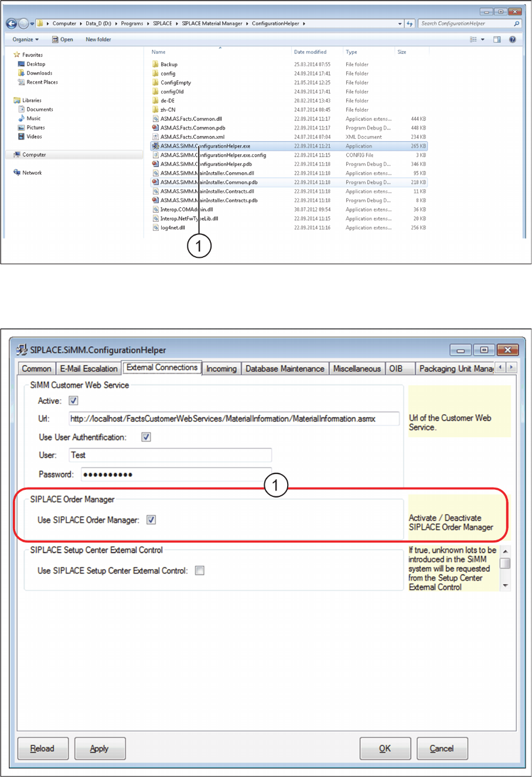Toggle Use SIPLACE Order Manager checkbox
This screenshot has height=777, width=532.
click(151, 520)
